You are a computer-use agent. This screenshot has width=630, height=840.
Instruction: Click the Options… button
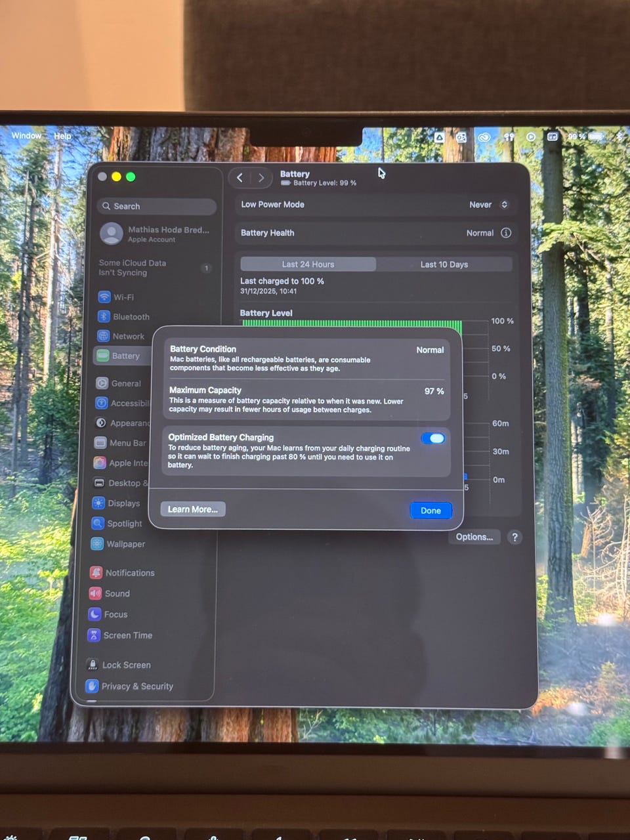[474, 537]
